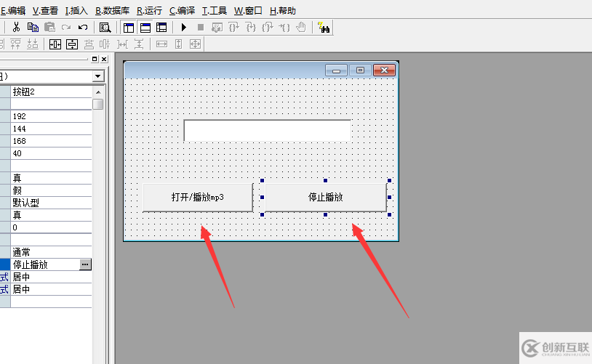Click the make same height icon
This screenshot has width=592, height=364.
(x=178, y=44)
